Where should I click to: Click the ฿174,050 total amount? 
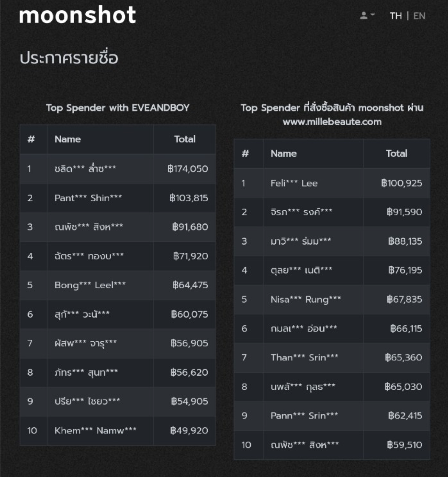pos(188,169)
